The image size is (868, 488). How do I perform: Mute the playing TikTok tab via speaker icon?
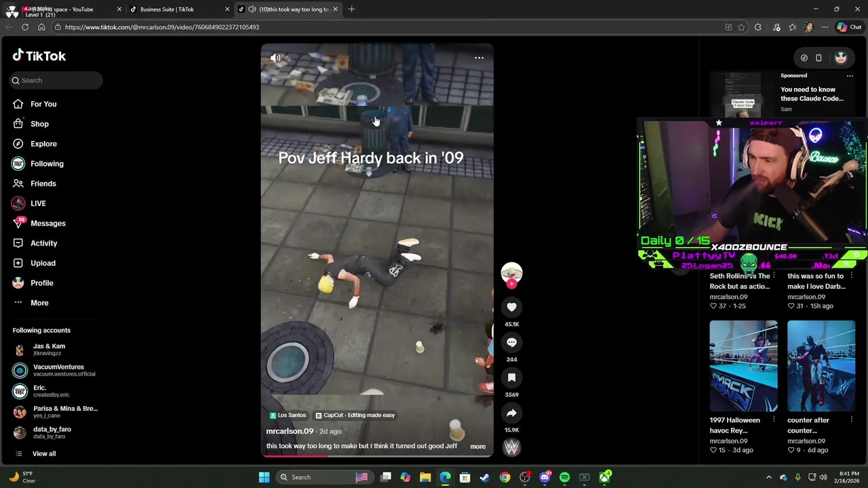(252, 9)
